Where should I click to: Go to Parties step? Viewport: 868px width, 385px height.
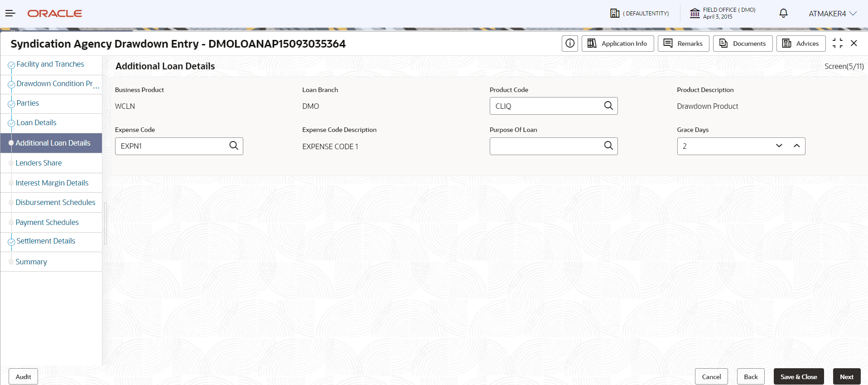coord(28,103)
